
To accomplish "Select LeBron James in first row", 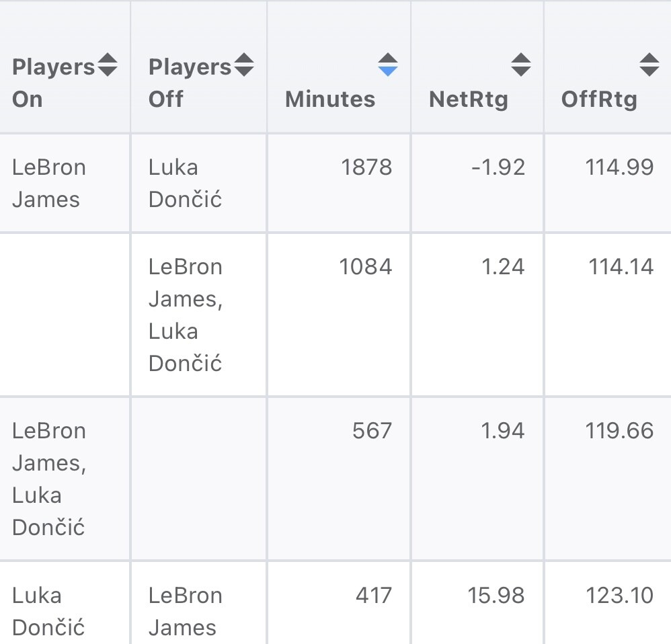I will point(49,183).
